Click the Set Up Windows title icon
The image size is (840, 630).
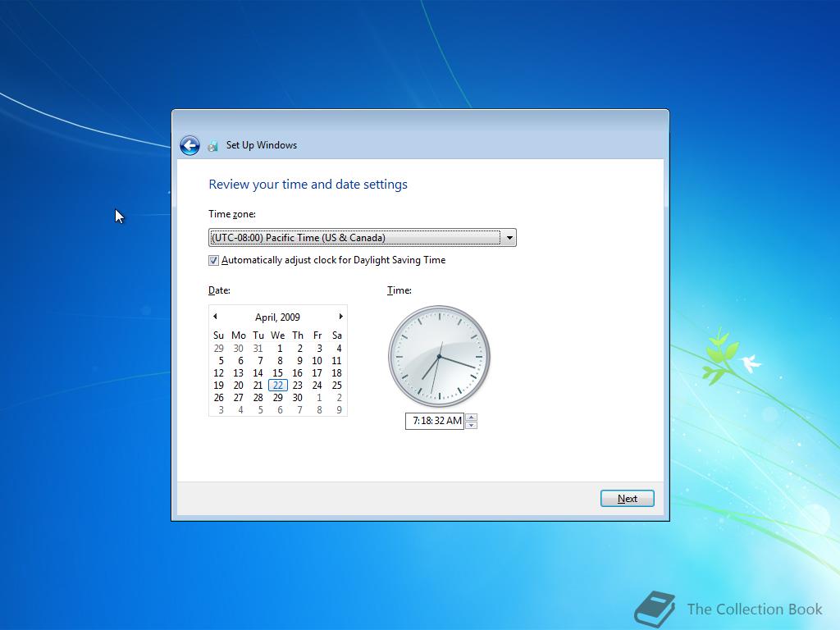213,146
